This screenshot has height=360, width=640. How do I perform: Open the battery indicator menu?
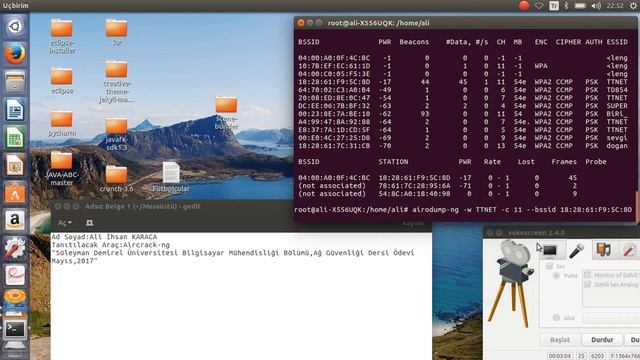(580, 6)
